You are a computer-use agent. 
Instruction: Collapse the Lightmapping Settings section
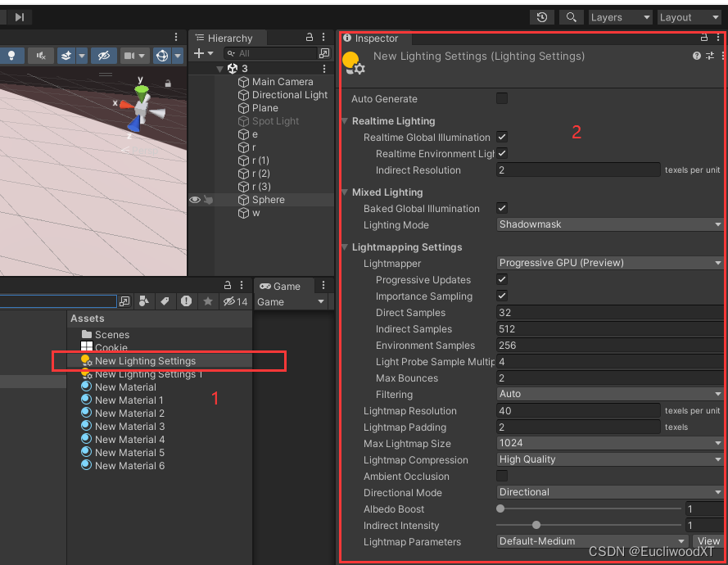(x=345, y=247)
